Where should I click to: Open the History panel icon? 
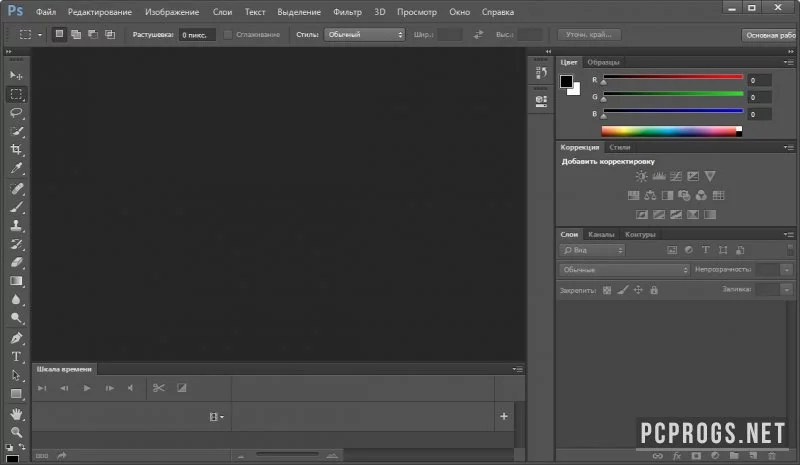pyautogui.click(x=541, y=72)
